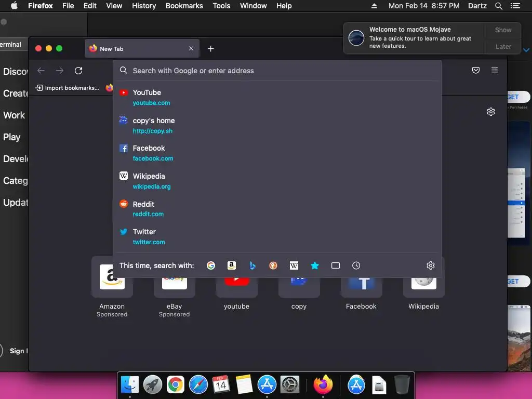The height and width of the screenshot is (399, 532).
Task: Search with Amazon icon this time
Action: 231,265
